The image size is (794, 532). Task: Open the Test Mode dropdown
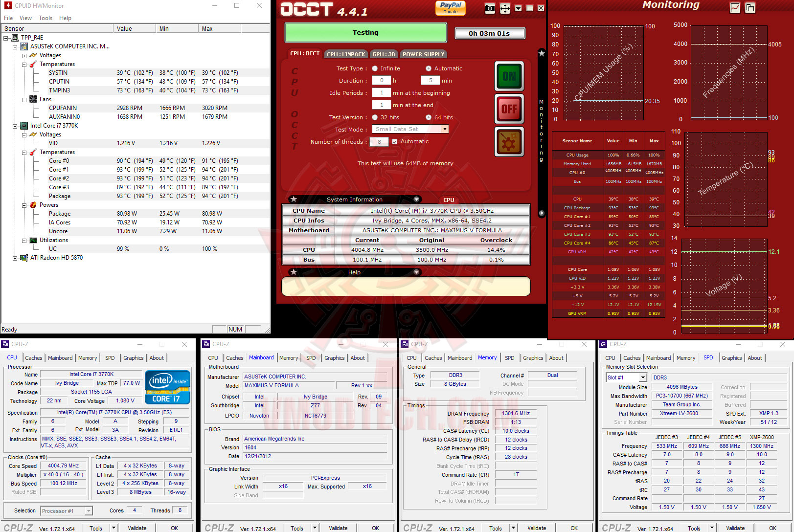pos(444,129)
